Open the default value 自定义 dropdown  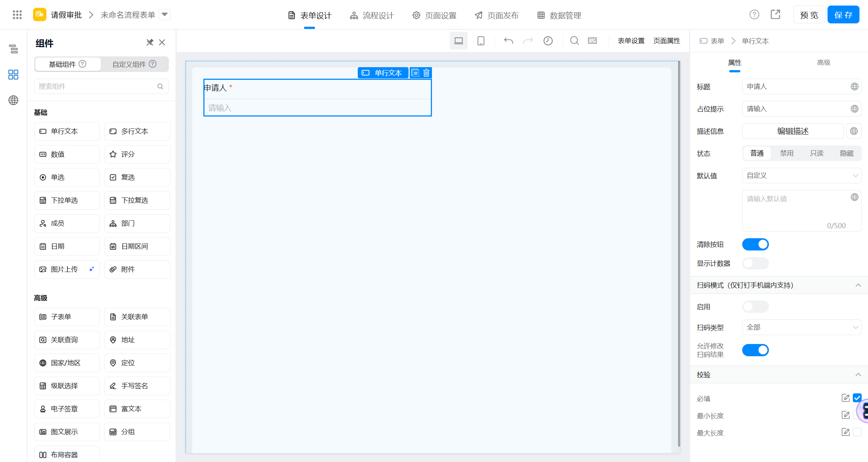tap(802, 176)
